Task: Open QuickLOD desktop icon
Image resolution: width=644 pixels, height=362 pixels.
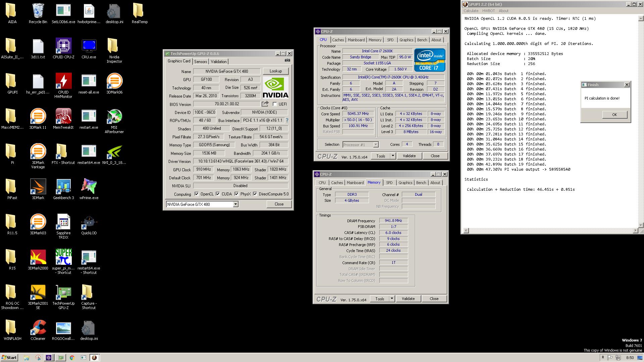Action: 89,225
